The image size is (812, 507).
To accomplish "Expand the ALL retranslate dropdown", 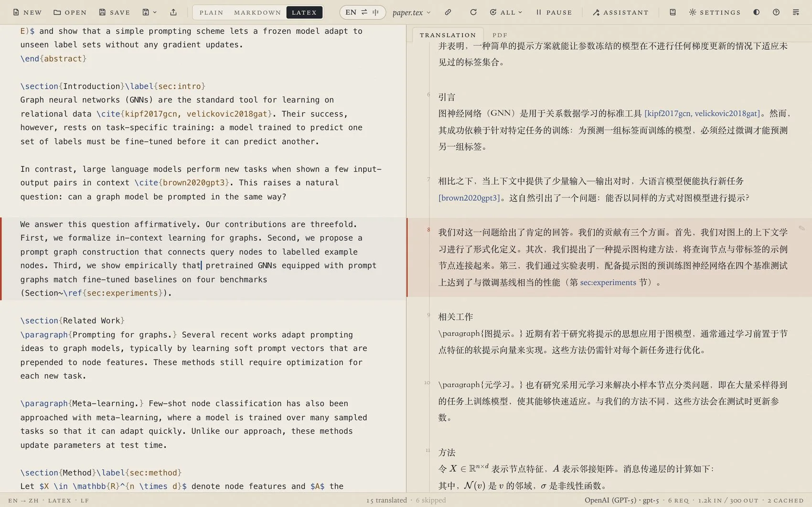I will click(506, 12).
